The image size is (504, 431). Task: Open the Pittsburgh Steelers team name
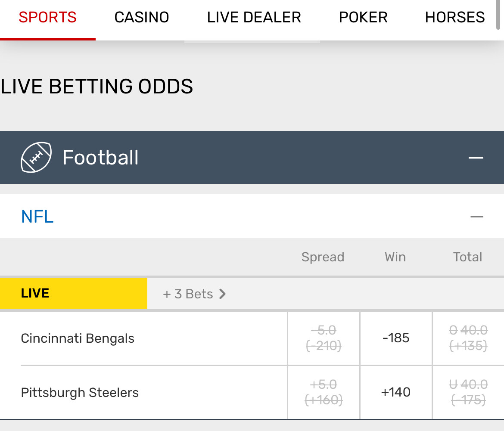point(80,393)
